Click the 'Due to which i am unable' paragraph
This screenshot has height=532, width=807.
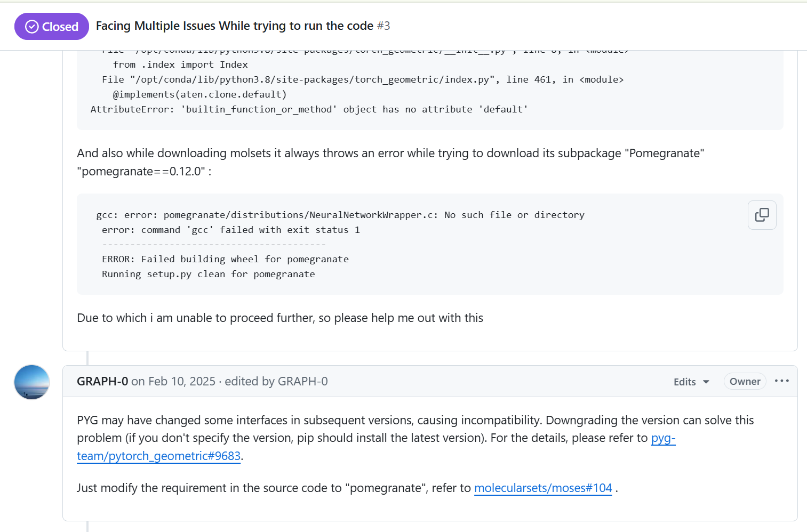(280, 318)
